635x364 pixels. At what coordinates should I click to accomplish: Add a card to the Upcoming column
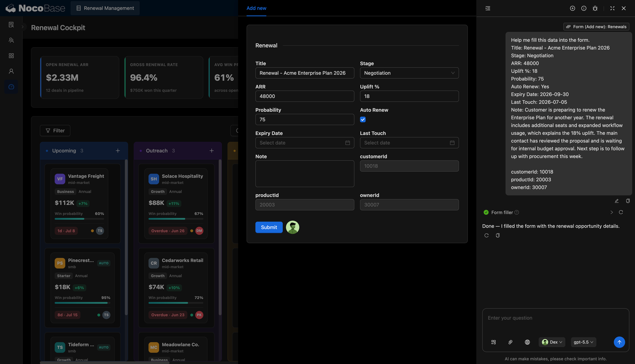pos(118,151)
